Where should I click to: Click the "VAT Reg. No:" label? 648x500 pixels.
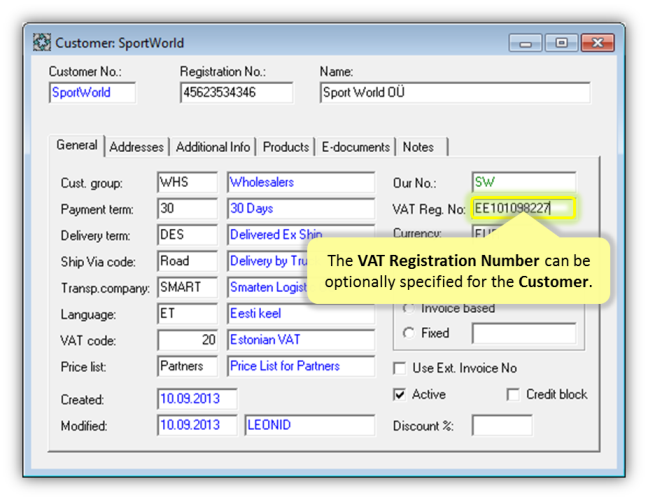[429, 210]
